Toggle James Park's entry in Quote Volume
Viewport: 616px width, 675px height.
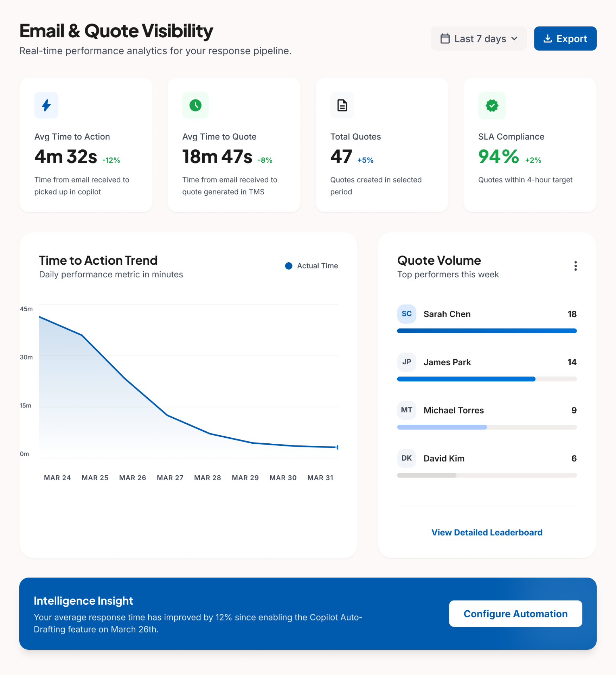pos(447,362)
